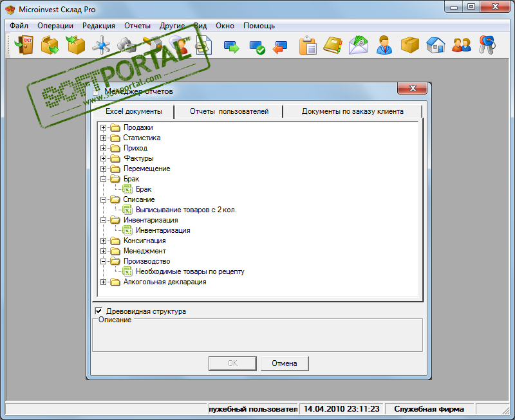
Task: Minimize the Microinvest Склад Pro window
Action: coord(454,6)
